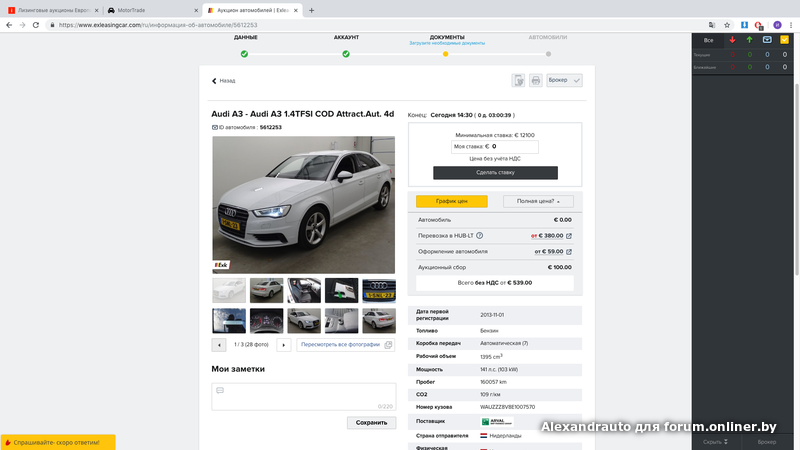Reload the page
The image size is (800, 450).
point(36,25)
